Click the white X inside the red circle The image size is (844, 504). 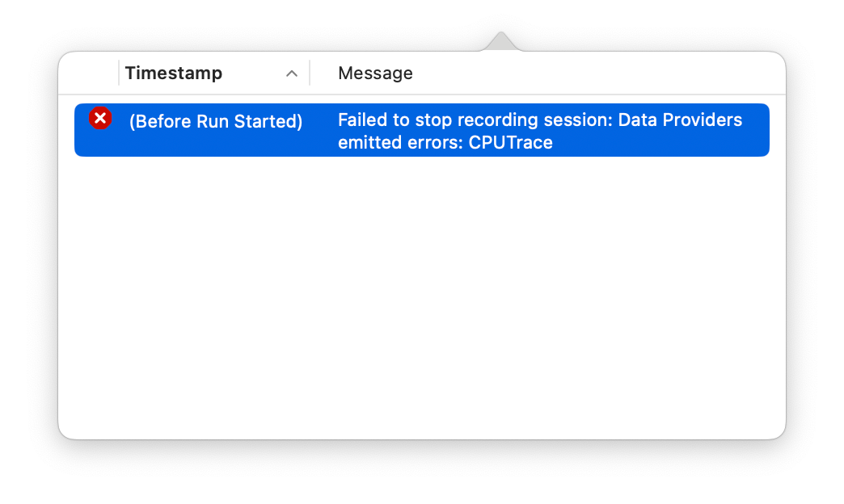coord(100,118)
